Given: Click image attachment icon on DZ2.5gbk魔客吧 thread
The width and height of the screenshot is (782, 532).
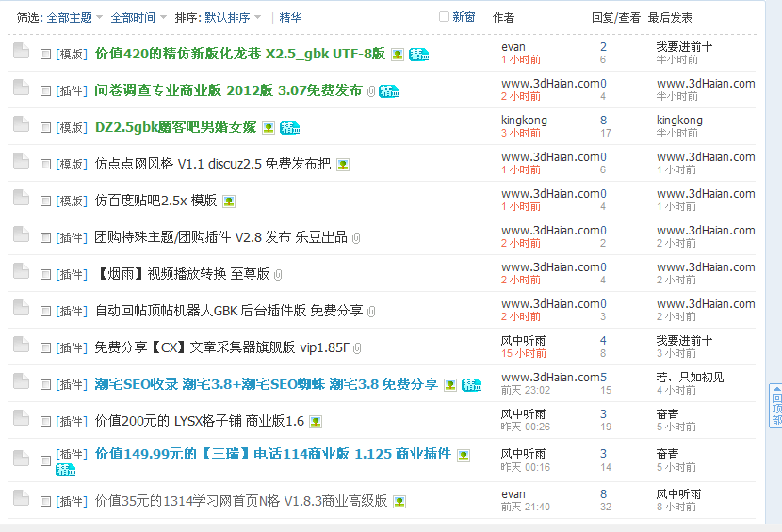Looking at the screenshot, I should pyautogui.click(x=269, y=128).
